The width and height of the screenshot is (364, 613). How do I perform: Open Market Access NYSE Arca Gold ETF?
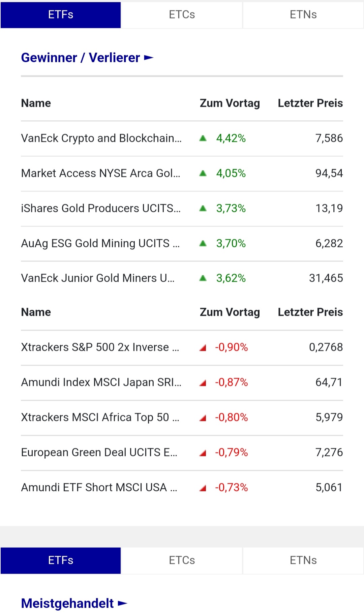point(100,173)
